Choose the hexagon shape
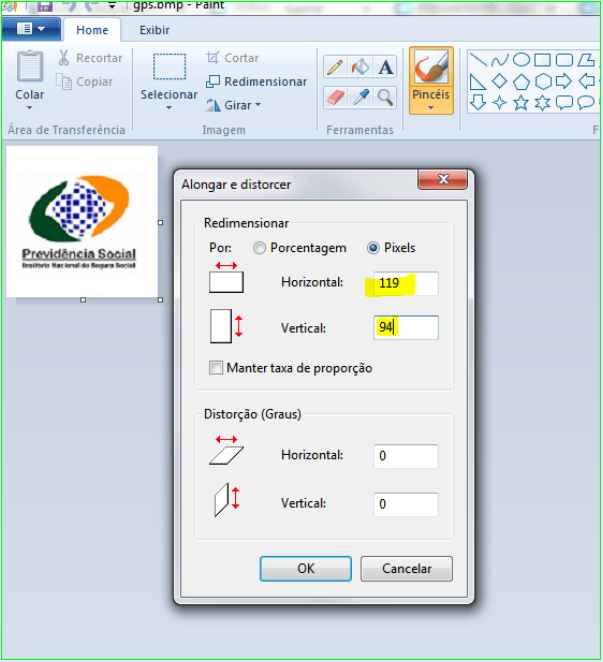Image resolution: width=603 pixels, height=662 pixels. tap(543, 81)
